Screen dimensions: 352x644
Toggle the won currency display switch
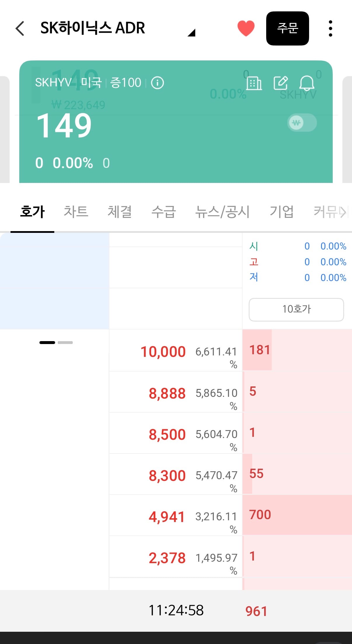(302, 123)
